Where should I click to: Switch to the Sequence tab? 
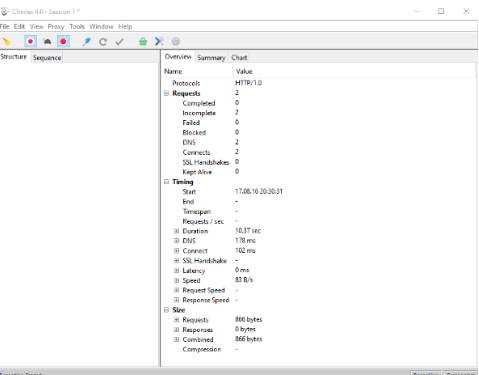(x=47, y=58)
